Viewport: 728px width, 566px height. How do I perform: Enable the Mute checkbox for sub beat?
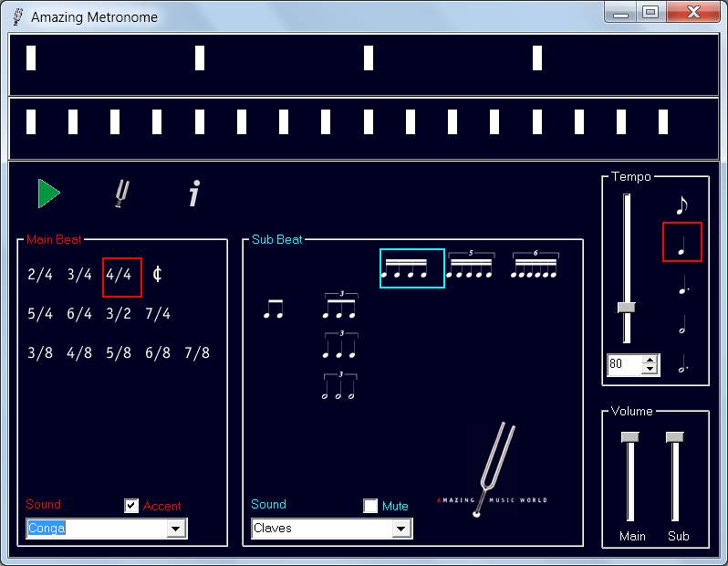[370, 506]
